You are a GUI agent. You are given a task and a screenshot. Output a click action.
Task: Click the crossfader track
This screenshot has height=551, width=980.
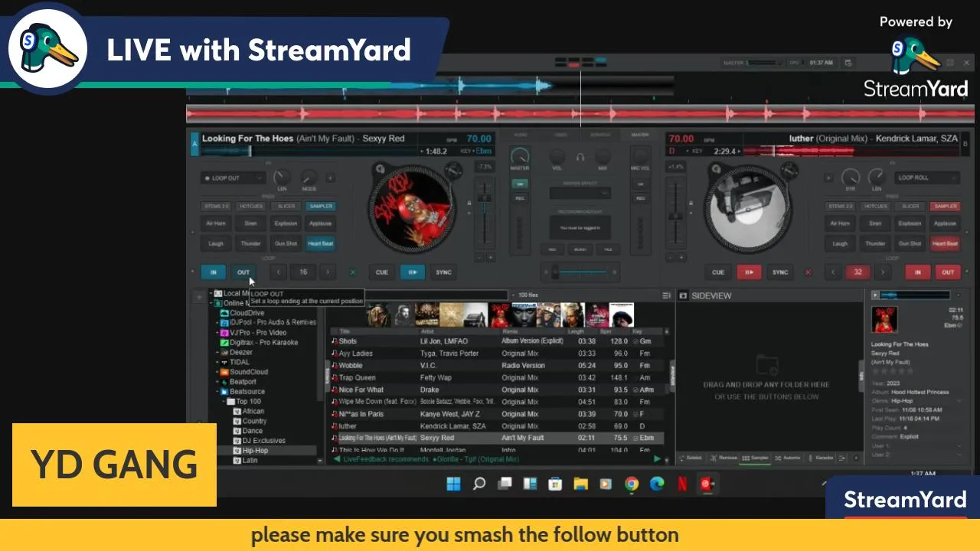580,272
